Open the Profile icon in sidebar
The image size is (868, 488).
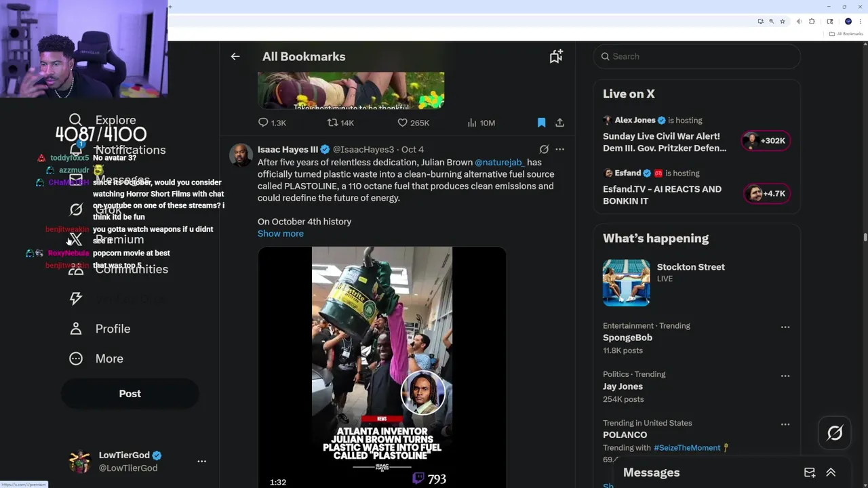76,329
